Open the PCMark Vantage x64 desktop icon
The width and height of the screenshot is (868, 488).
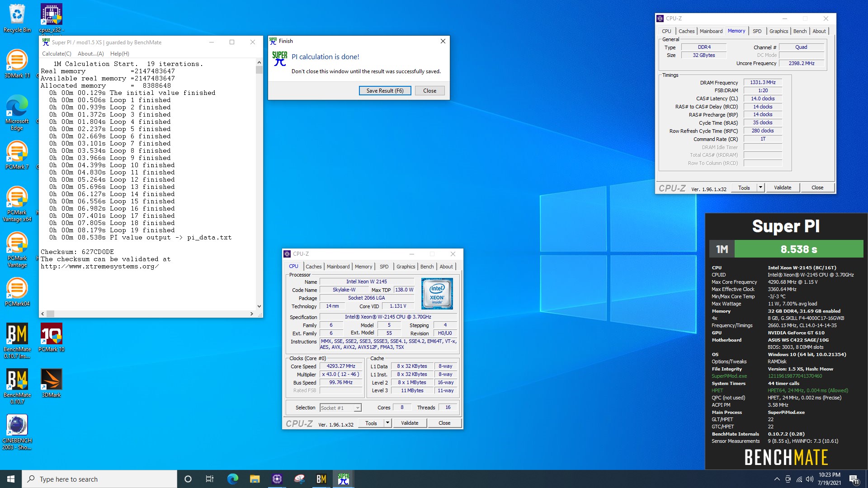(17, 204)
